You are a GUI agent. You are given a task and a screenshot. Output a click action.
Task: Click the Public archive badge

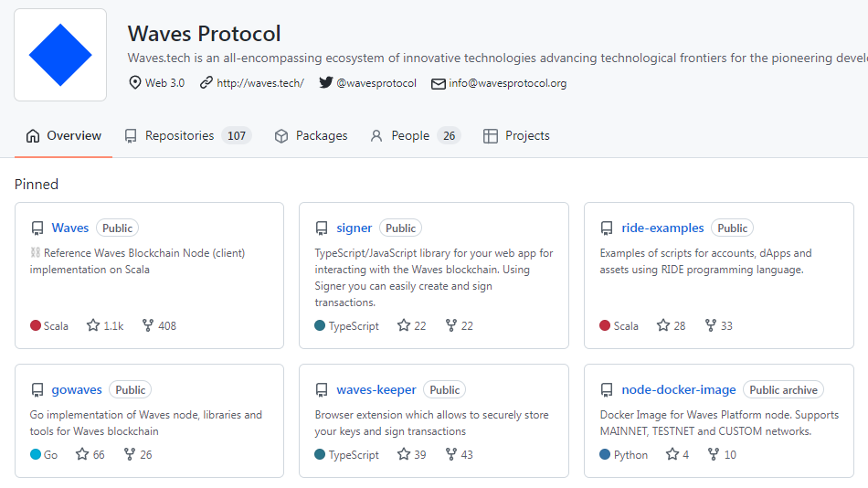[x=783, y=389]
